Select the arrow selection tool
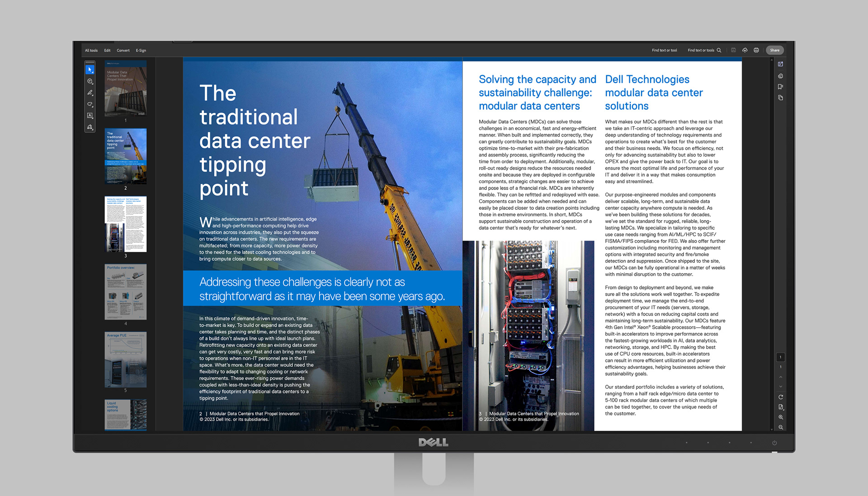This screenshot has width=868, height=496. (90, 70)
